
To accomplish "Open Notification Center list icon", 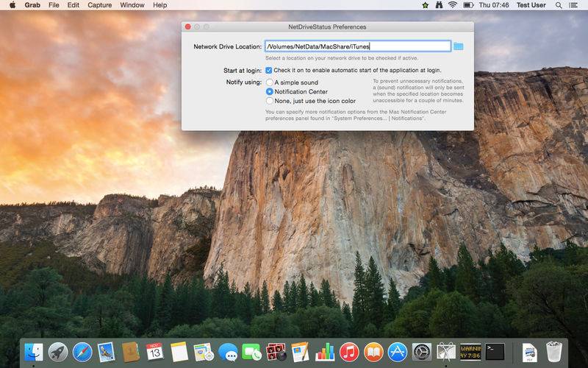I will click(x=576, y=5).
